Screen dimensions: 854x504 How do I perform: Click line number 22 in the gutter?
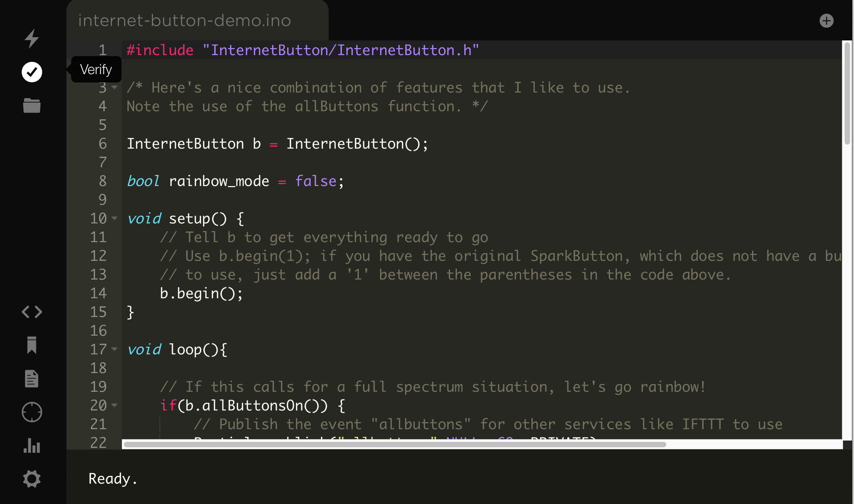click(x=99, y=443)
